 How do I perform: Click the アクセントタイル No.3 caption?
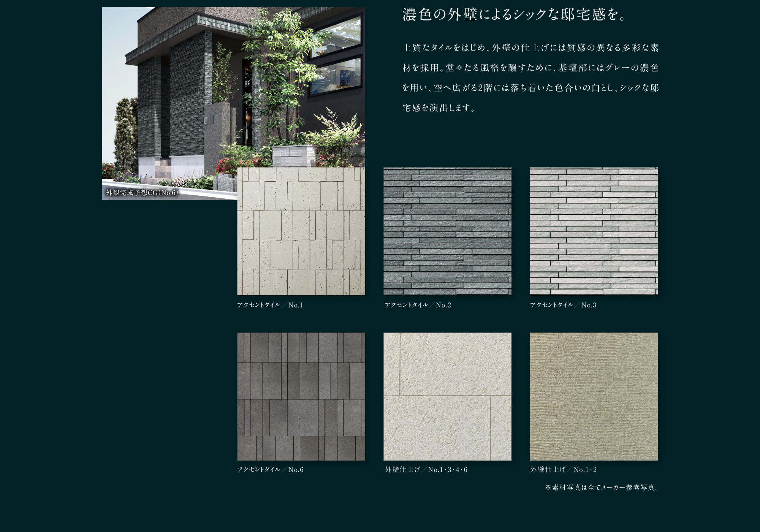click(x=563, y=305)
